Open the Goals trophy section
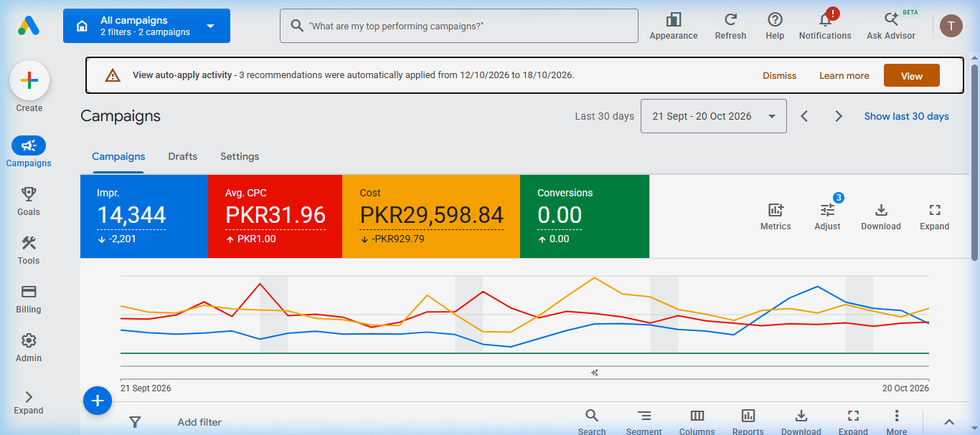980x435 pixels. pyautogui.click(x=29, y=201)
